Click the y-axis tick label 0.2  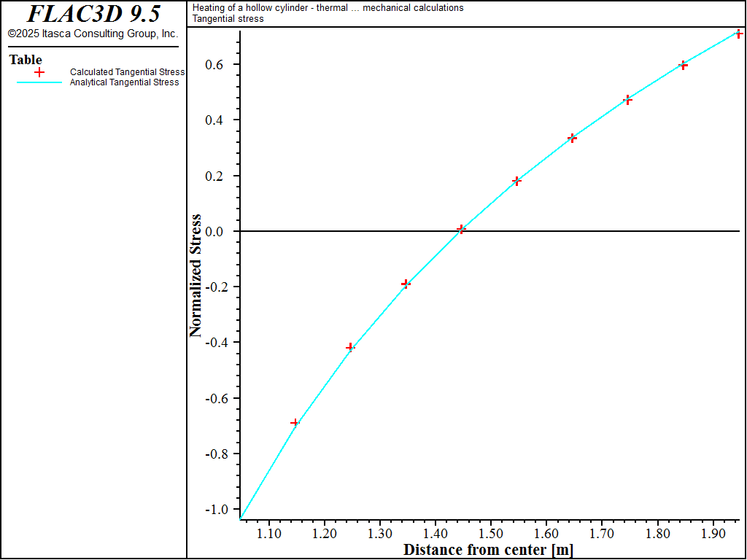(x=215, y=176)
